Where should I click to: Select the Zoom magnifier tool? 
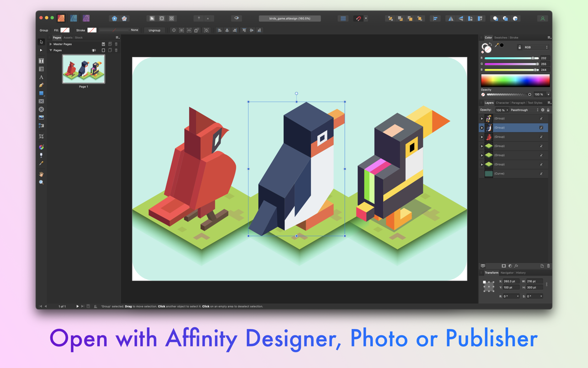[x=41, y=183]
